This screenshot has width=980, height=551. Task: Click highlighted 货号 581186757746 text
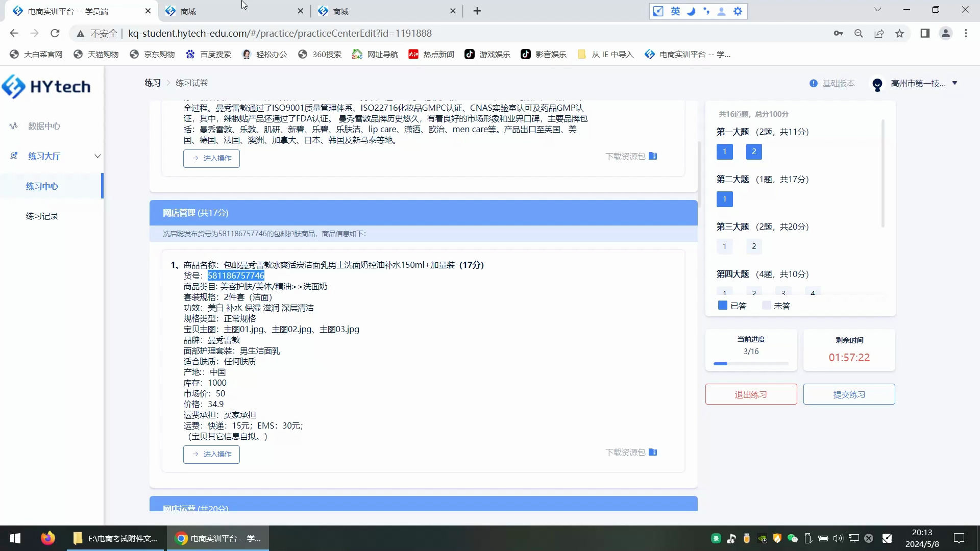click(x=236, y=275)
